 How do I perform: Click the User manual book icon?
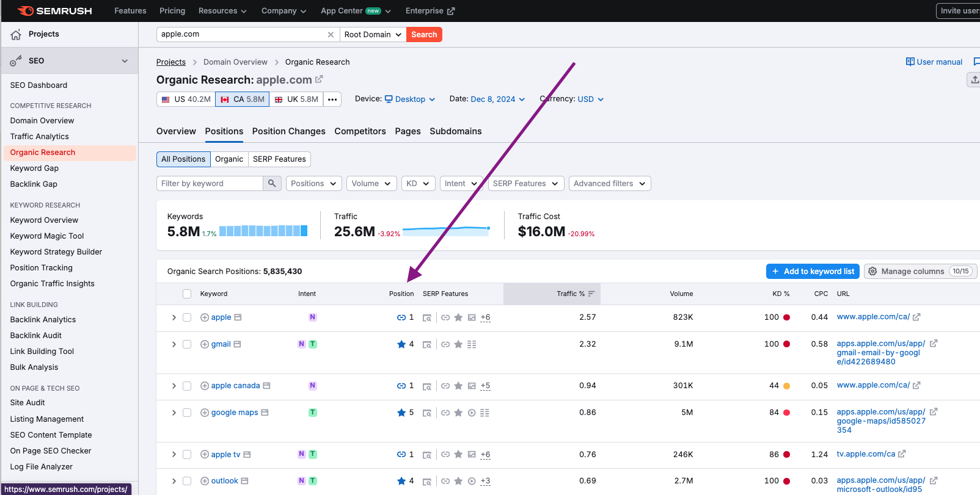pos(910,62)
